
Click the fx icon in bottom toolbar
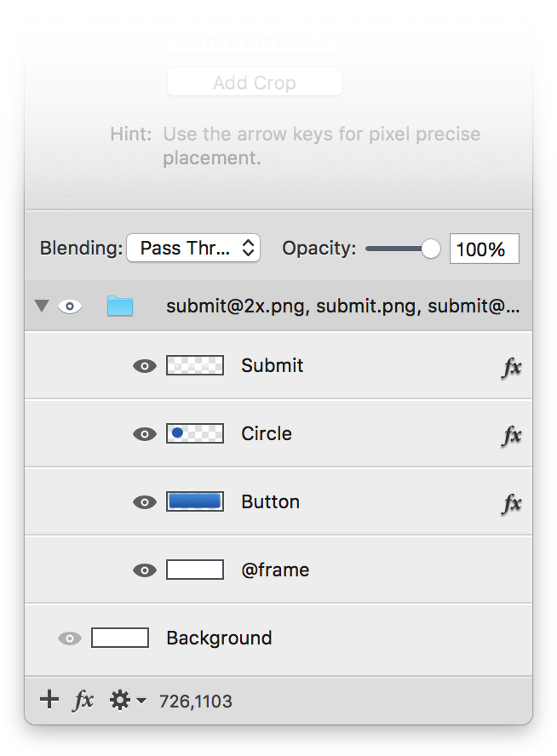[83, 700]
